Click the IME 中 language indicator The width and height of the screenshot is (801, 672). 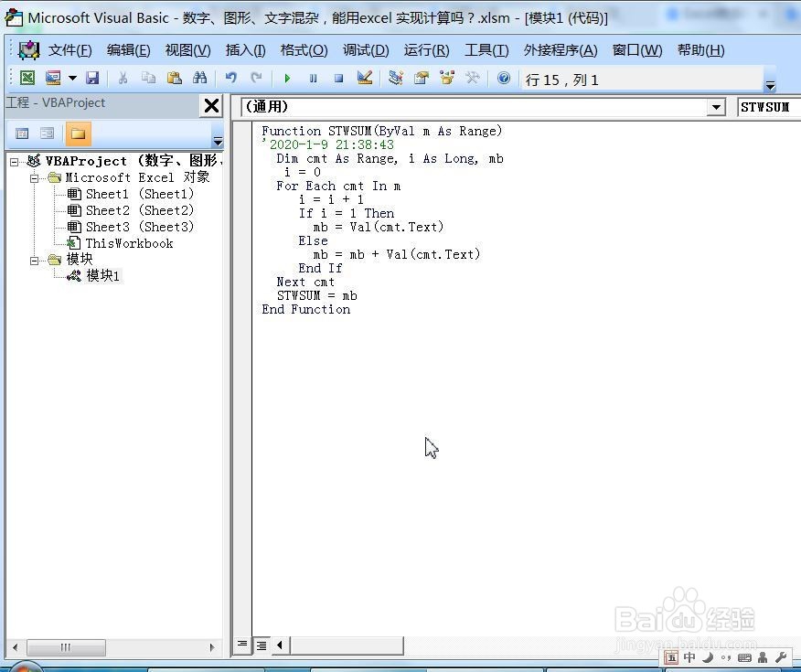click(x=689, y=657)
